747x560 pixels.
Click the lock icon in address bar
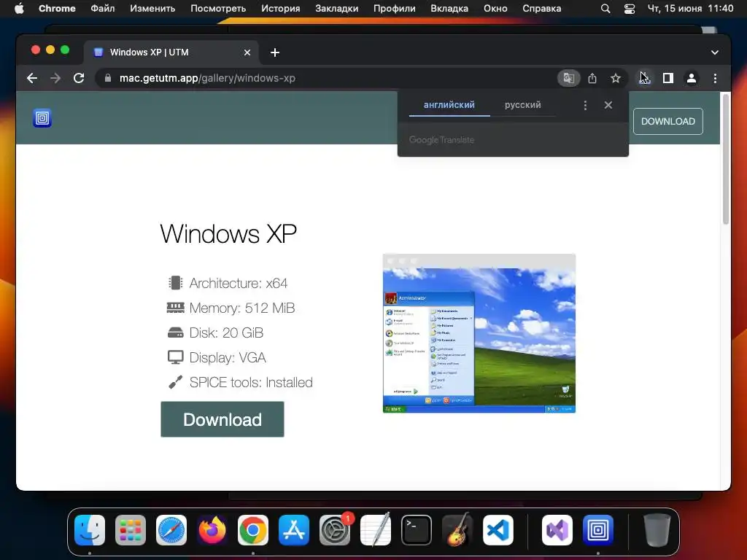(x=108, y=78)
